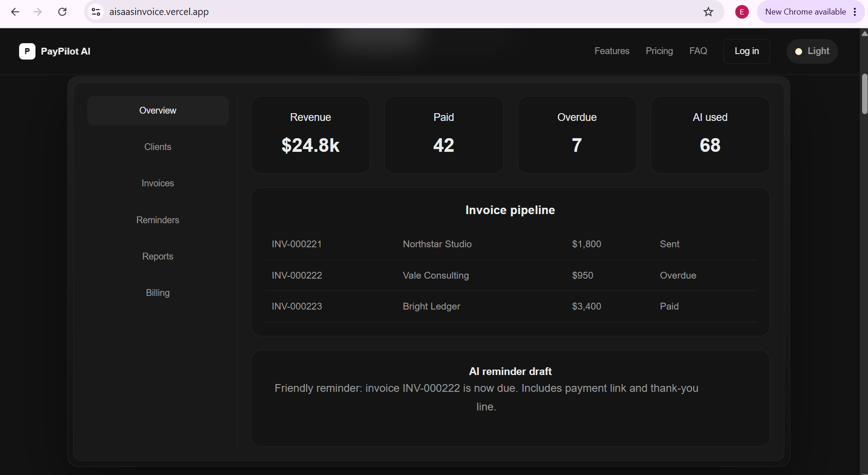868x475 pixels.
Task: Select the Invoices sidebar tab
Action: coord(158,183)
